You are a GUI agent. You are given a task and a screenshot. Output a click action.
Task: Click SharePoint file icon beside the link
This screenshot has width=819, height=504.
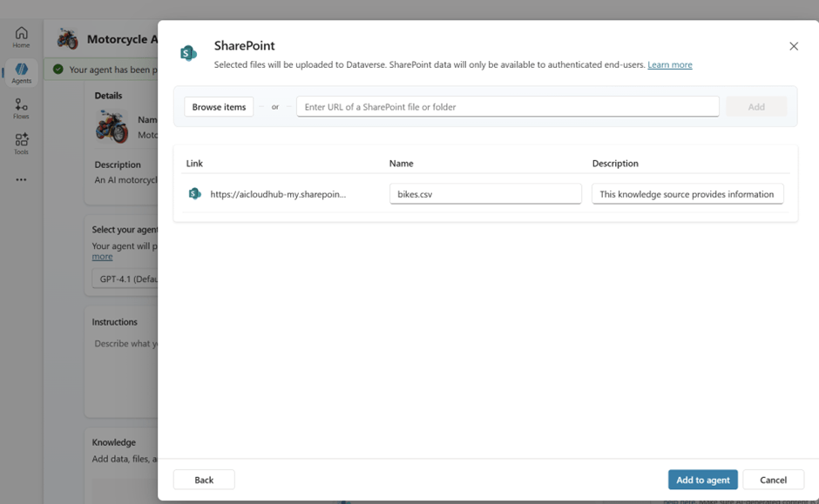coord(195,193)
